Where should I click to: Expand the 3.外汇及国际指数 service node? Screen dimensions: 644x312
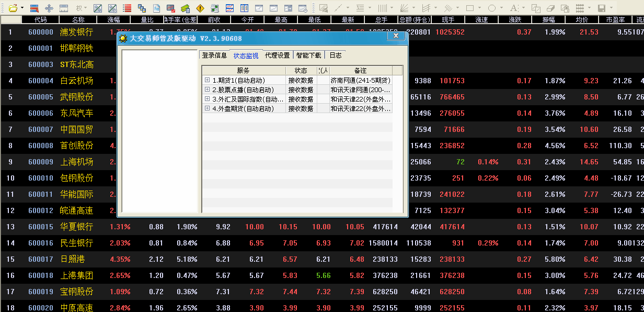click(x=207, y=99)
